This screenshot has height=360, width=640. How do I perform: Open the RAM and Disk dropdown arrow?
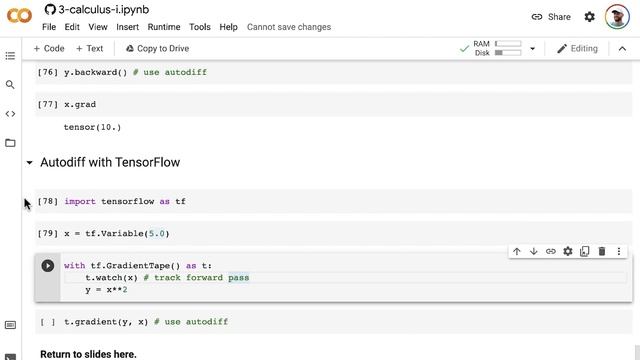coord(532,49)
